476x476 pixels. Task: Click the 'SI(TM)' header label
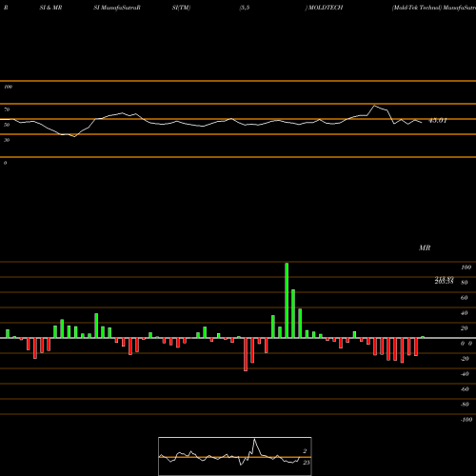coord(181,8)
